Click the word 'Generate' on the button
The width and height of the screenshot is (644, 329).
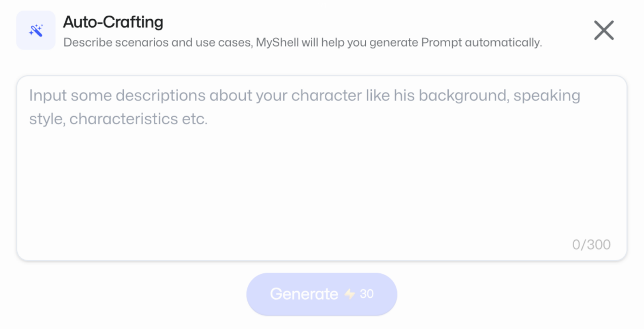pyautogui.click(x=304, y=294)
